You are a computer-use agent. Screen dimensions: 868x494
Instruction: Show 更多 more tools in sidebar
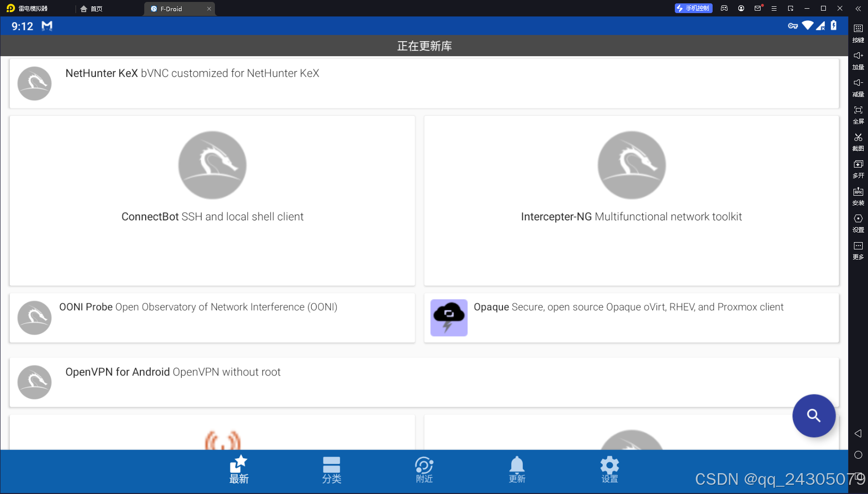(858, 250)
